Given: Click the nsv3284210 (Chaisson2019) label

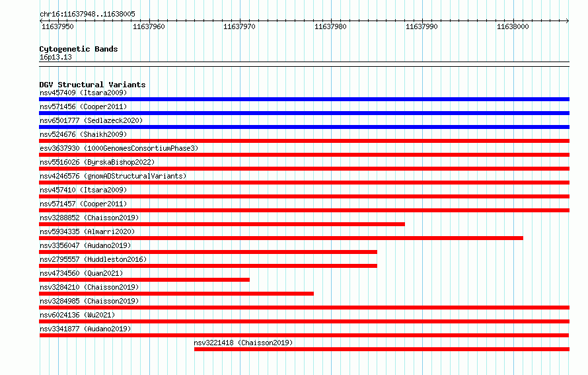Looking at the screenshot, I should [x=89, y=287].
